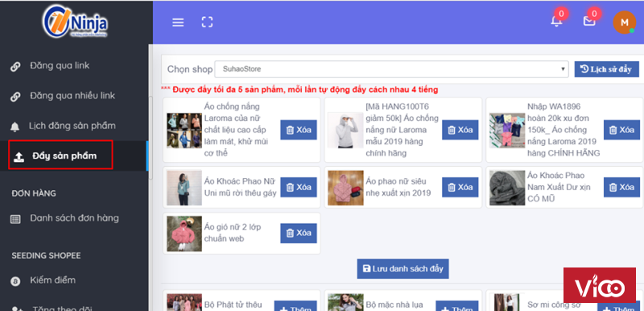Click the text Áo gió nữ 2 lớp chuẩn web

pyautogui.click(x=233, y=233)
